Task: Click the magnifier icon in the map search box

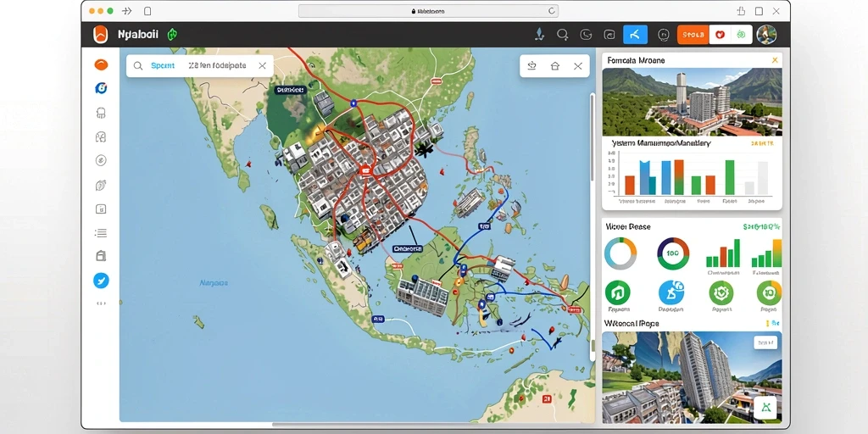Action: [x=138, y=66]
